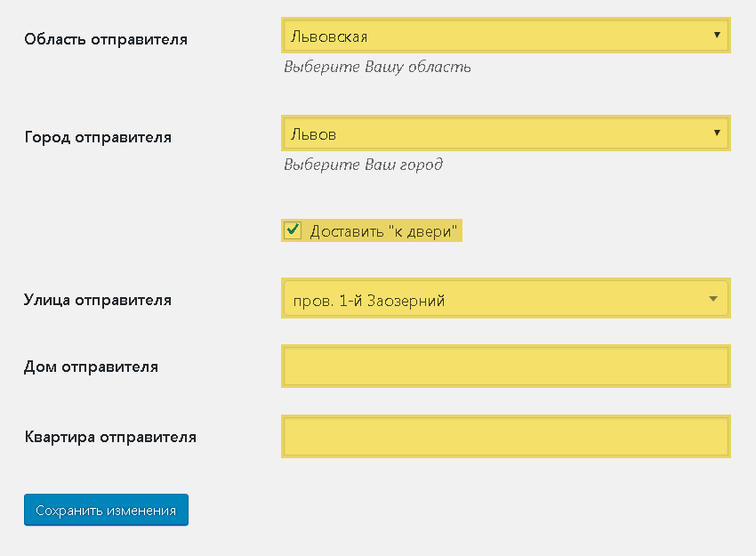Open the Область отправителя dropdown showing Львовская

506,36
